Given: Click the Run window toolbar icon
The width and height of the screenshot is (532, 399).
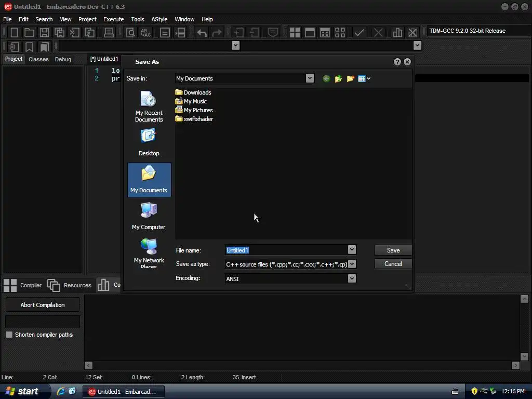Looking at the screenshot, I should click(x=310, y=33).
